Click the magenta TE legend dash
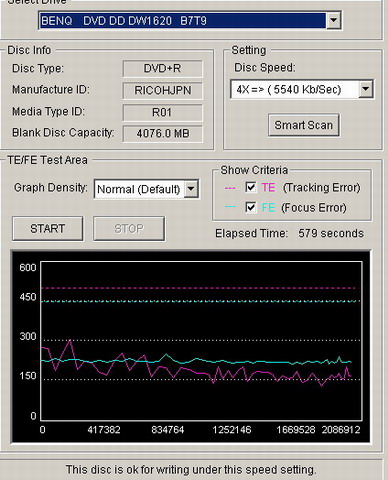Screen dimensions: 388x480 pos(230,188)
